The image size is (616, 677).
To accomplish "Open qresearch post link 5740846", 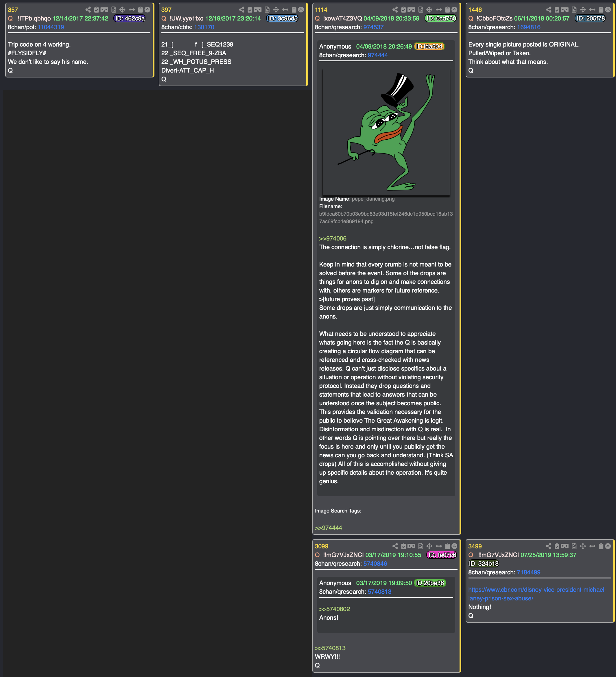I will click(x=375, y=564).
